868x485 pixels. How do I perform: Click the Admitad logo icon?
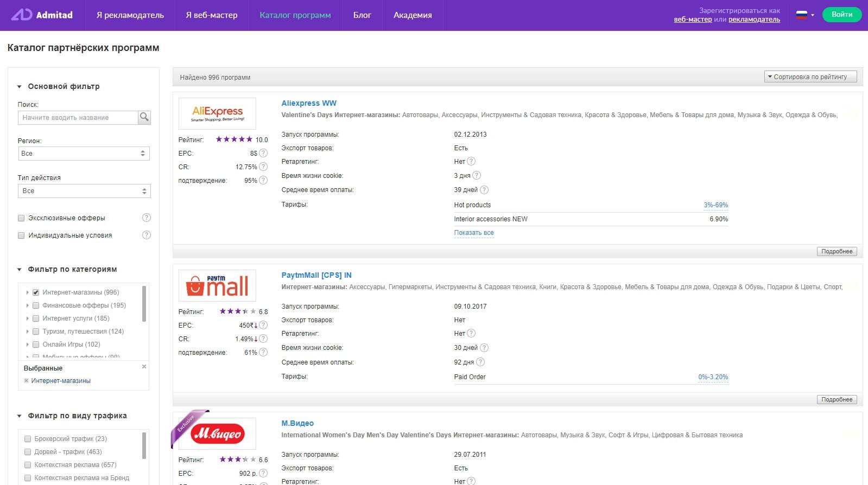22,15
